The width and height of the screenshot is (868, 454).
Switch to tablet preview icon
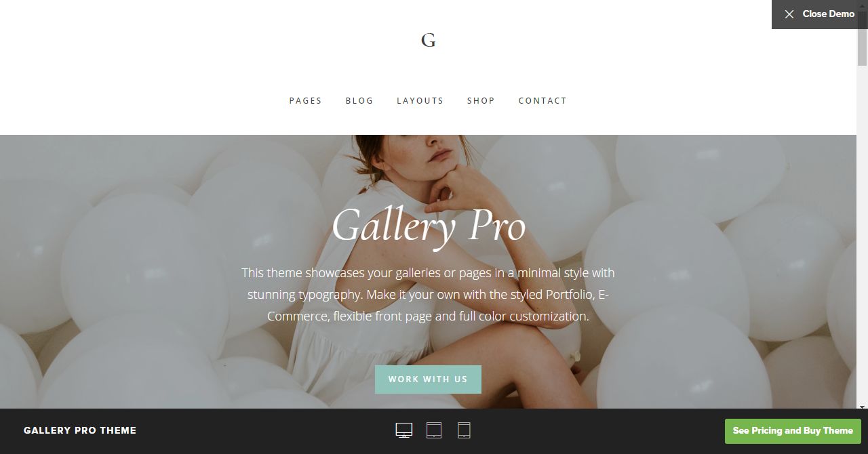(434, 430)
